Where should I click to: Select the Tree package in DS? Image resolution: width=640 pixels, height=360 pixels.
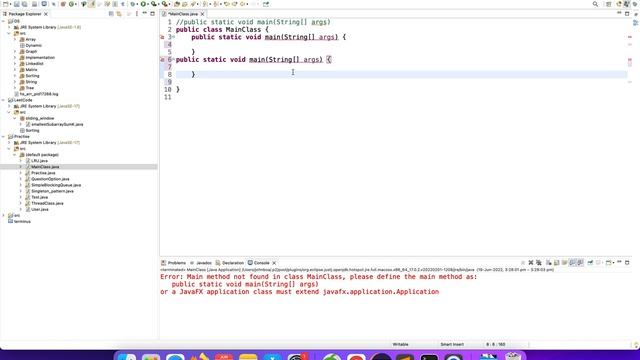(x=30, y=88)
